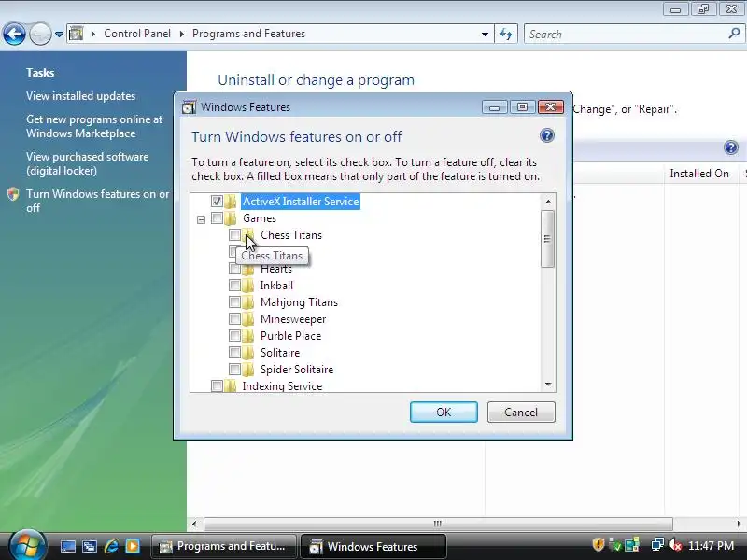
Task: Click the security shield tray icon
Action: 599,545
